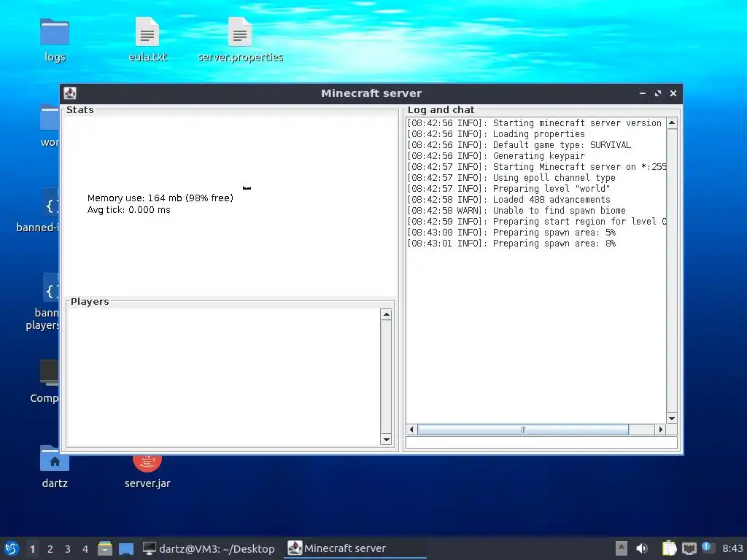Click the Minecraft server taskbar button

[355, 548]
